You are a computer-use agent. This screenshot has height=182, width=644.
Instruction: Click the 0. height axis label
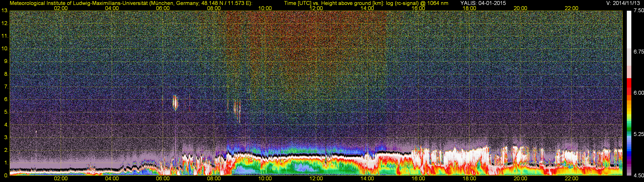6,176
